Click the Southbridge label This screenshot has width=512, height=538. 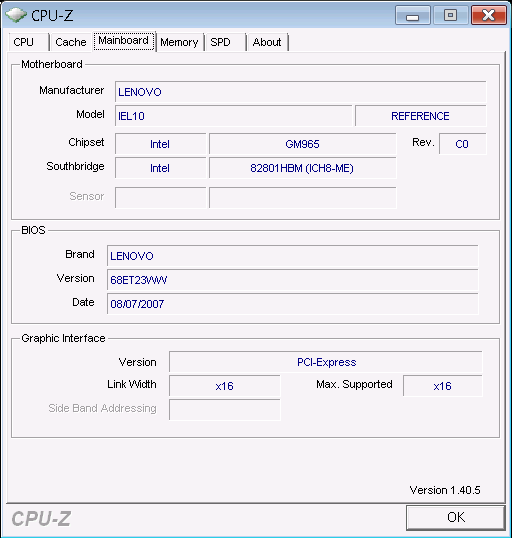pyautogui.click(x=75, y=166)
